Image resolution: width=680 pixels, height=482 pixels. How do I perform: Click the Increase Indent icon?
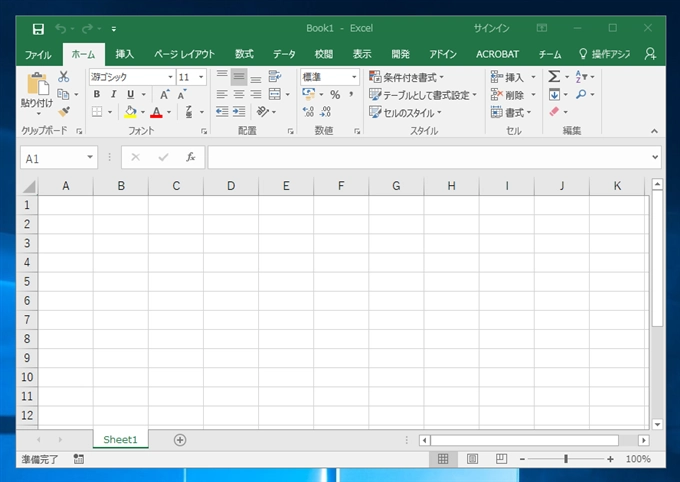point(239,112)
